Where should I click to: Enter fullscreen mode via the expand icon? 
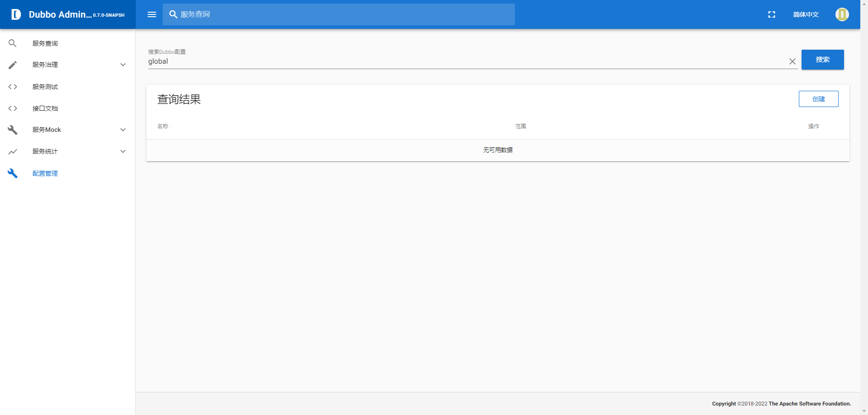pos(772,14)
